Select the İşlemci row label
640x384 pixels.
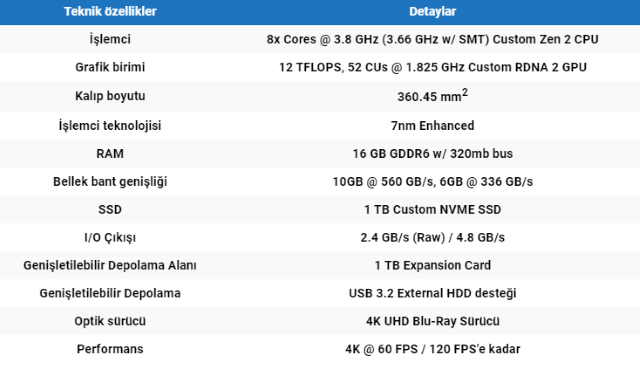[x=110, y=40]
